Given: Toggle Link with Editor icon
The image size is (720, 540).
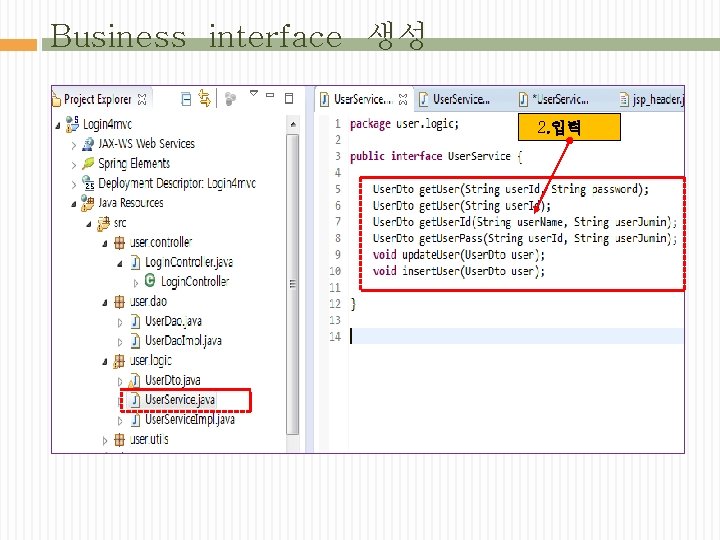Looking at the screenshot, I should [205, 99].
